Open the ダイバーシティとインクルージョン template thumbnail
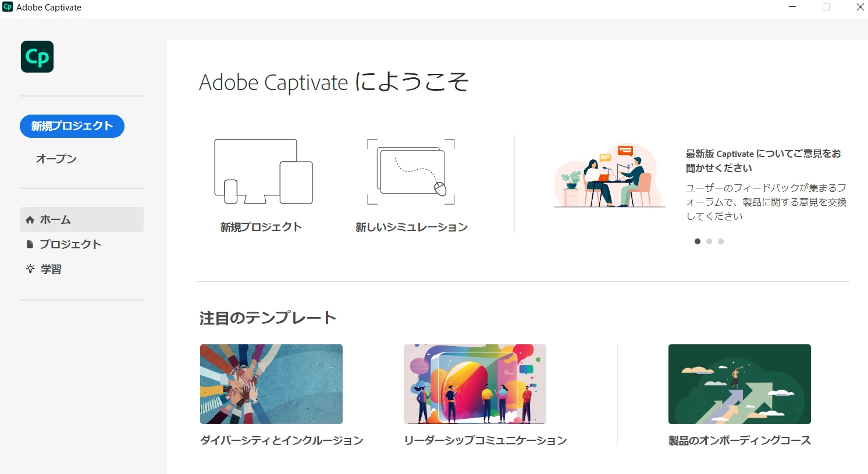Screen dimensions: 868x474 (271, 384)
